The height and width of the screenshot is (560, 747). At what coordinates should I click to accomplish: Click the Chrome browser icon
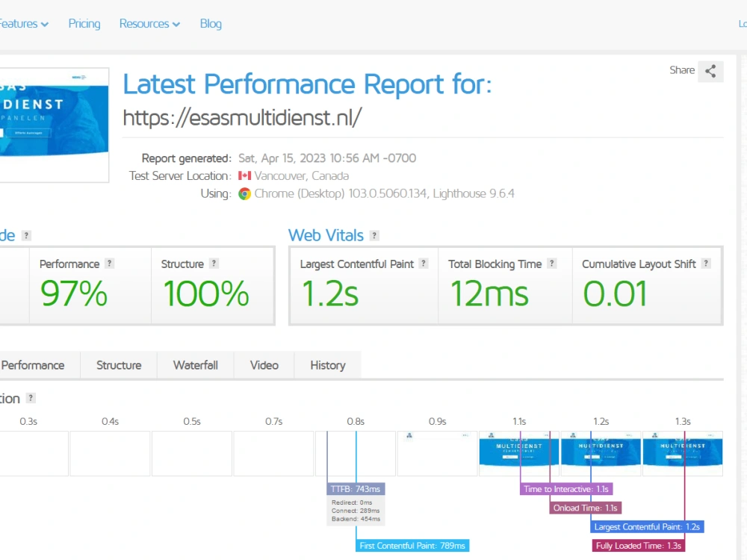click(x=244, y=194)
